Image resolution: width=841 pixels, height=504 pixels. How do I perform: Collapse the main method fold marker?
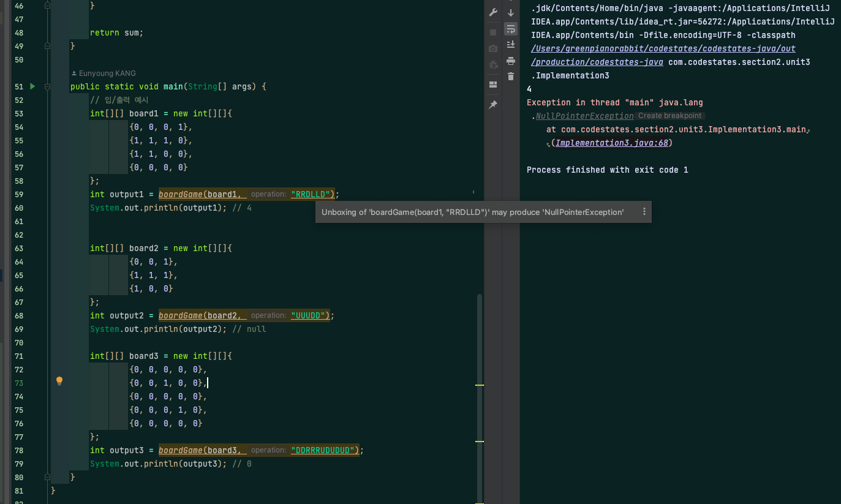coord(47,86)
